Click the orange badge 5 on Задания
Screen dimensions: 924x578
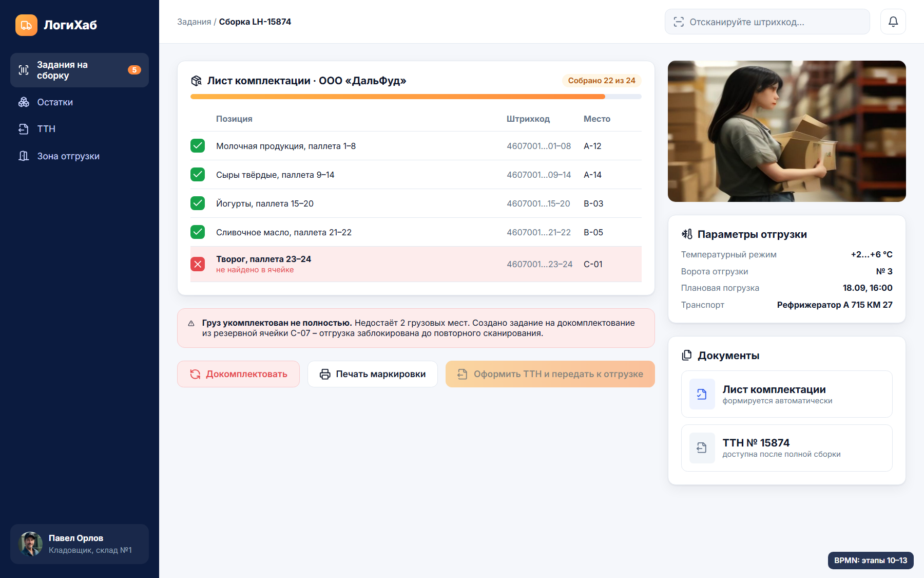[x=134, y=70]
